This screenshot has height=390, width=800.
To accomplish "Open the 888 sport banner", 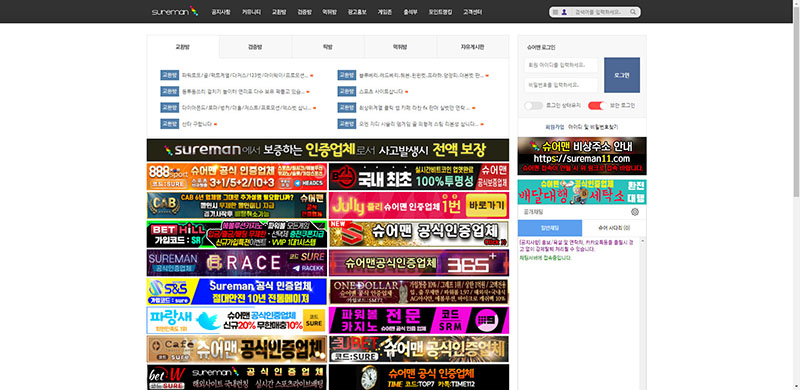I will (237, 177).
